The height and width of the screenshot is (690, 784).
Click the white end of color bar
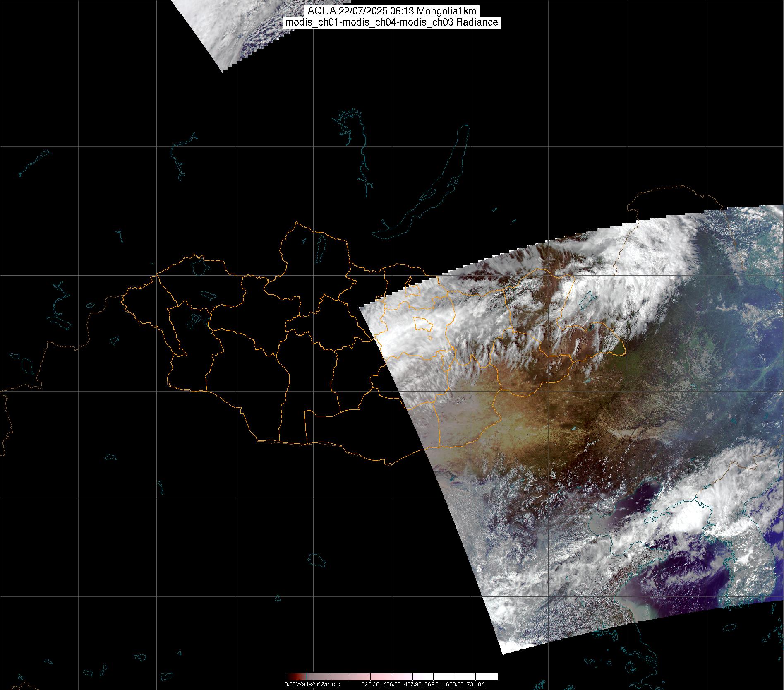(x=490, y=677)
